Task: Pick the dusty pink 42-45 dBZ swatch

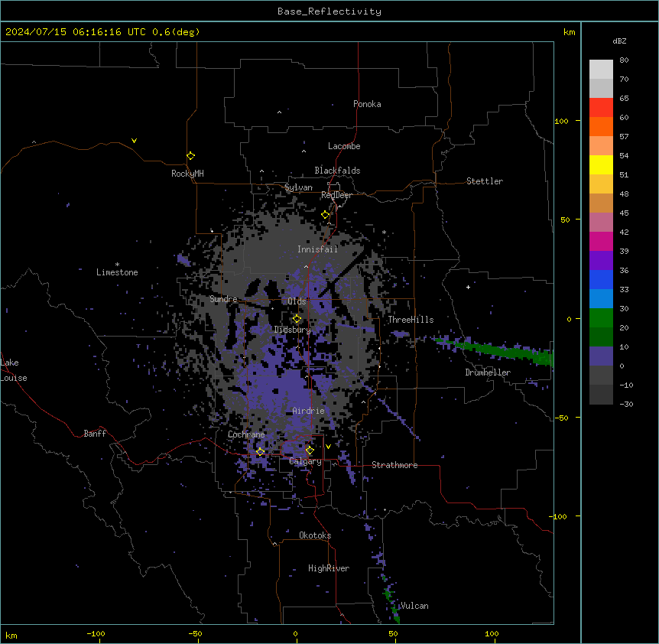Action: (x=601, y=223)
